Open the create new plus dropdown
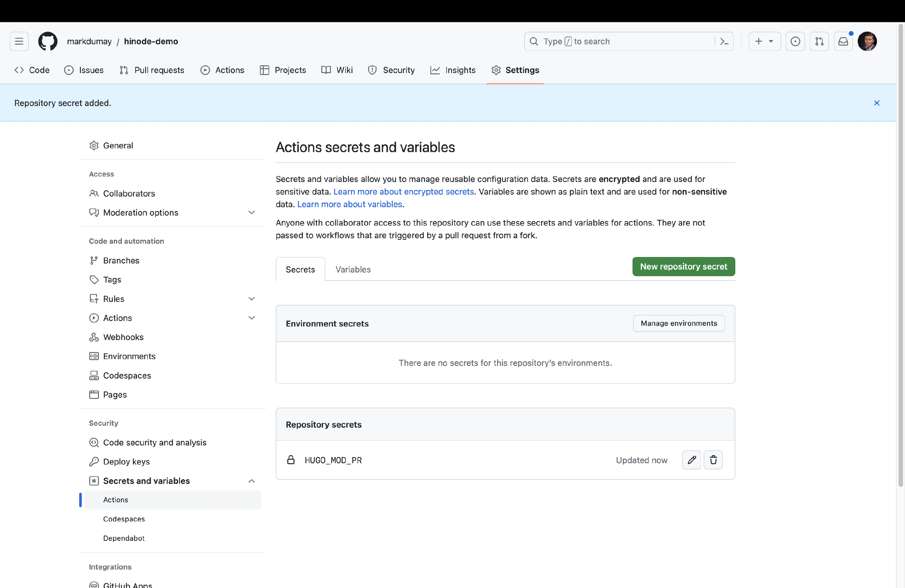905x588 pixels. click(764, 41)
